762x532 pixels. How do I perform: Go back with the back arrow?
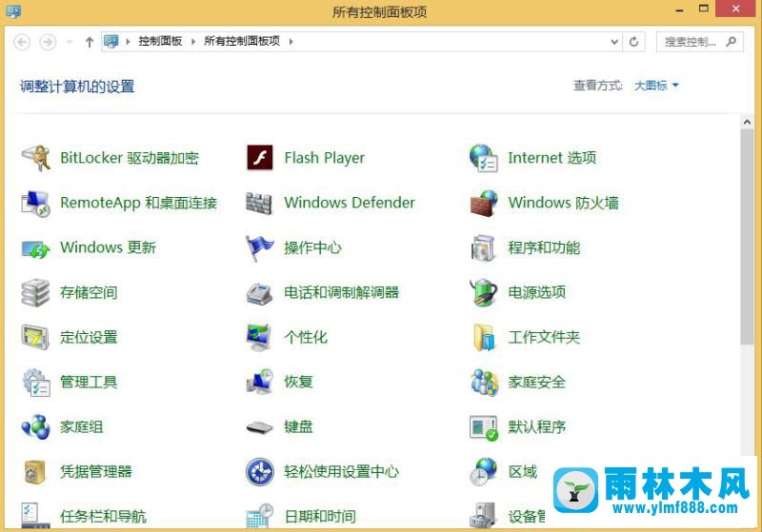(x=22, y=42)
